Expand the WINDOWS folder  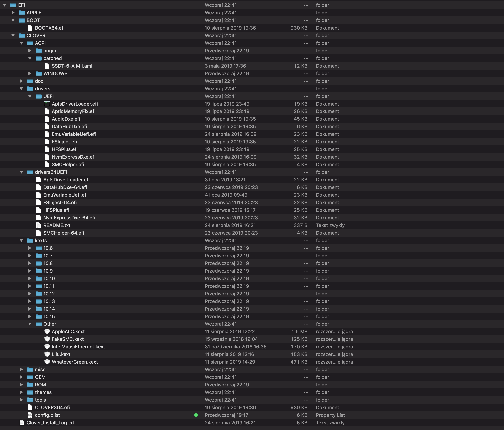click(30, 73)
